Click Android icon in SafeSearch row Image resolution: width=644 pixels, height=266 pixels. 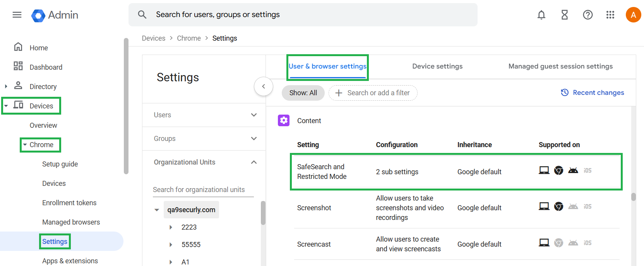tap(573, 170)
